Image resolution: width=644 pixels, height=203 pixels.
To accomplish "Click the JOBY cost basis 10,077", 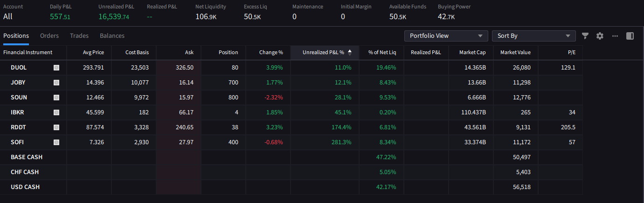I will 140,83.
